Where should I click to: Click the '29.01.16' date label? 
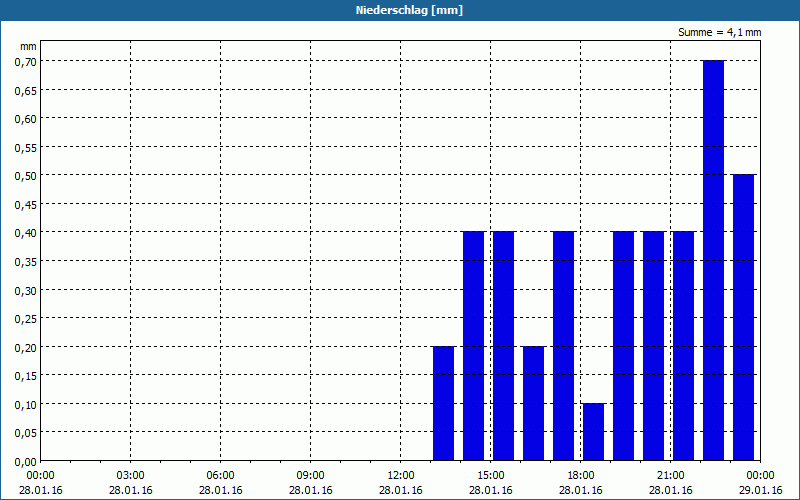coord(760,490)
